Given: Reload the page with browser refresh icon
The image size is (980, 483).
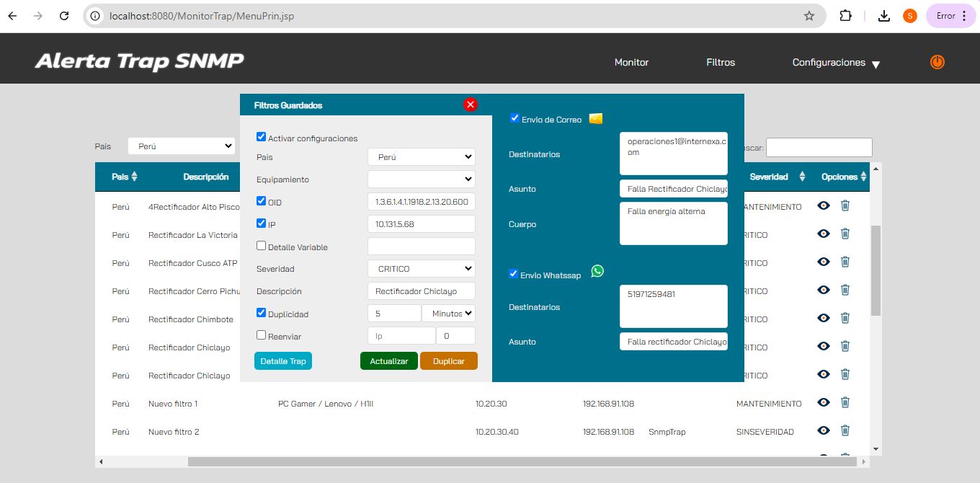Looking at the screenshot, I should pos(64,16).
